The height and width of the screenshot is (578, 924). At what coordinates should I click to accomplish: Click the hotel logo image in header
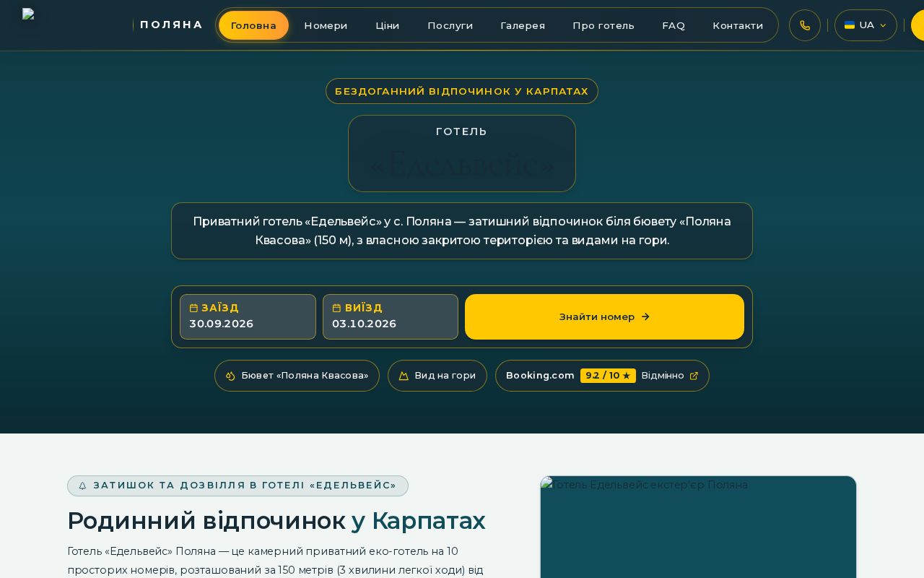point(29,14)
